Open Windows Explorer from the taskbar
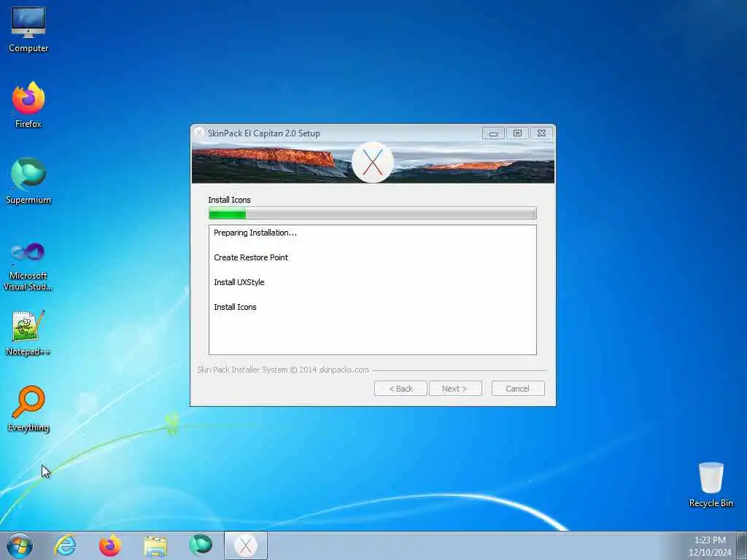This screenshot has height=560, width=747. (x=155, y=545)
